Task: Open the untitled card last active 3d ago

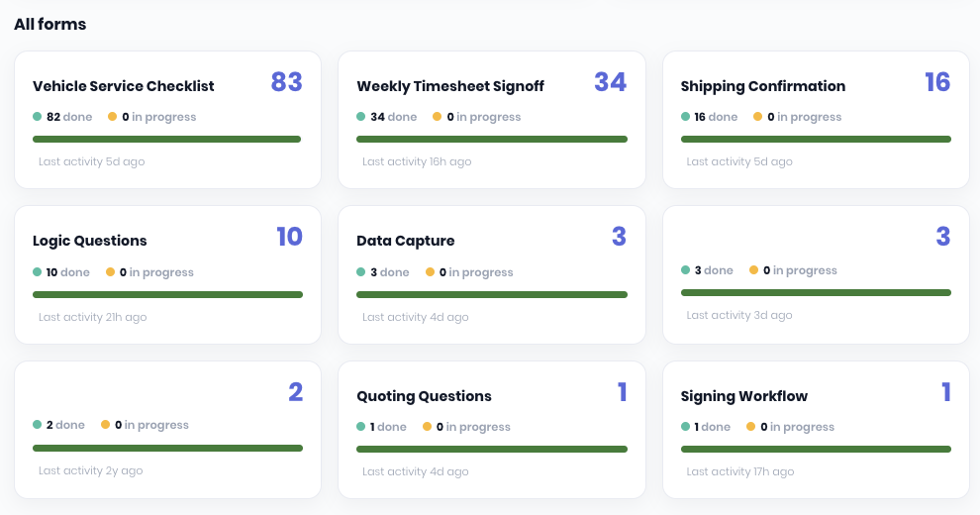Action: click(816, 275)
